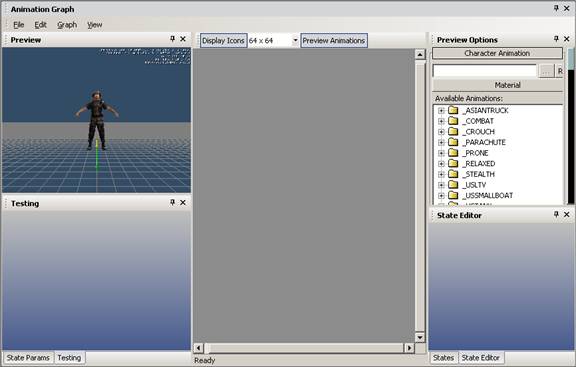Switch to the State Params tab

28,357
